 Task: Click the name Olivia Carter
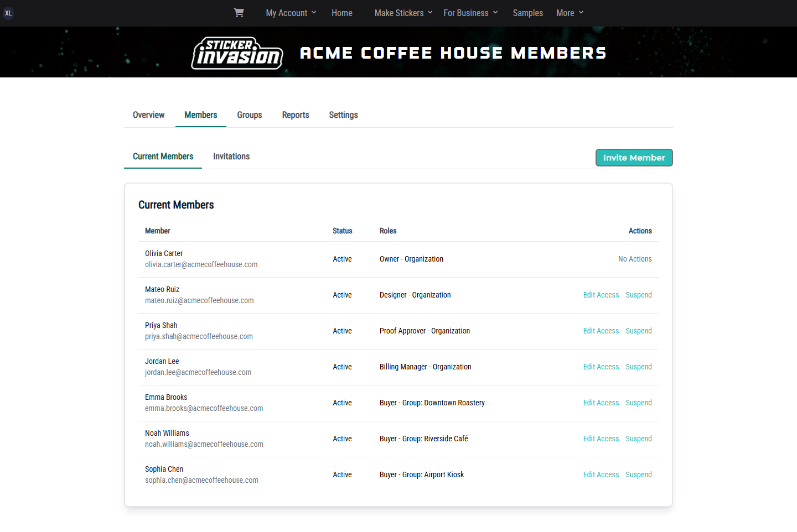click(164, 253)
